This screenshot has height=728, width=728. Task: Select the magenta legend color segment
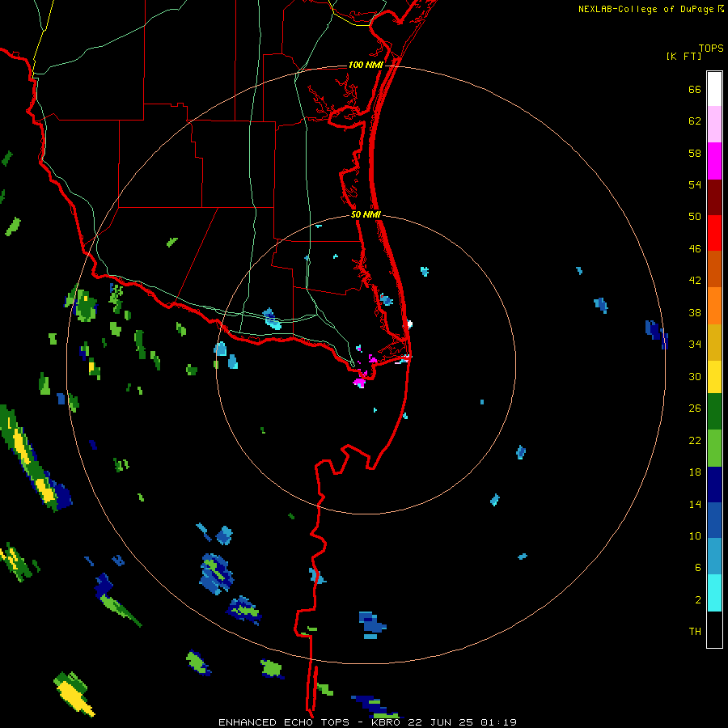point(714,161)
